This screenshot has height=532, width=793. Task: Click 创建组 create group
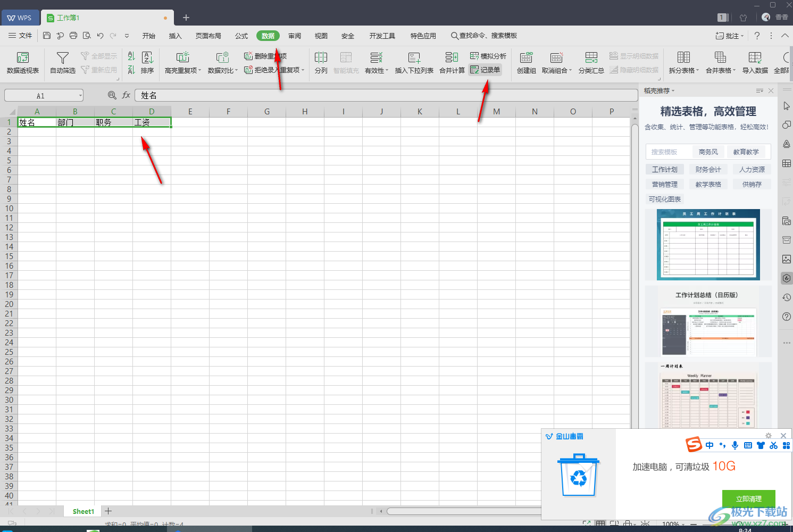526,63
